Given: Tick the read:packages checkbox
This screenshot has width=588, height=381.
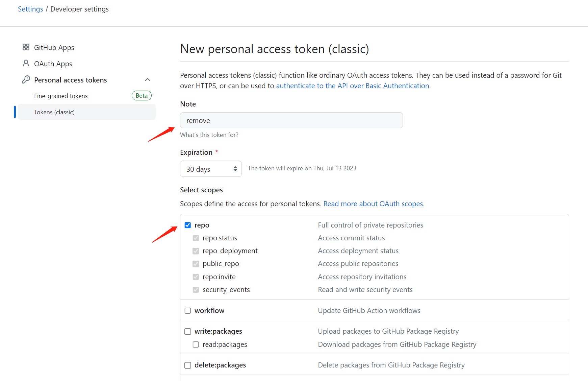Looking at the screenshot, I should 196,344.
